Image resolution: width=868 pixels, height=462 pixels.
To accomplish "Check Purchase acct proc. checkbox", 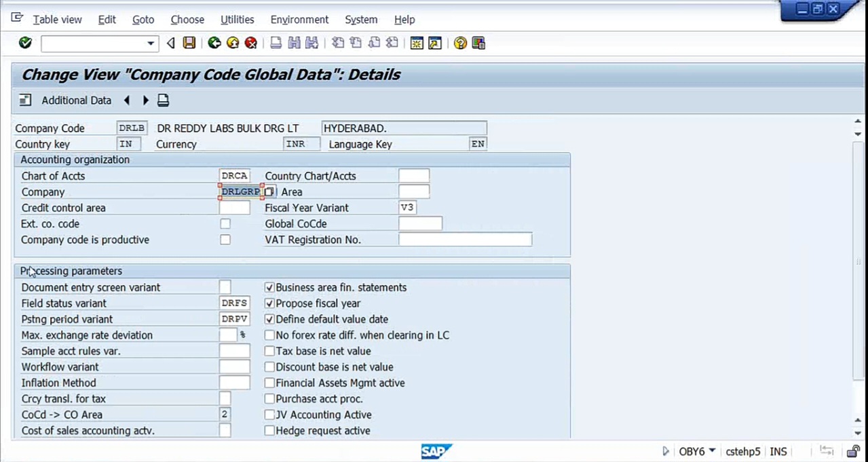I will tap(269, 399).
